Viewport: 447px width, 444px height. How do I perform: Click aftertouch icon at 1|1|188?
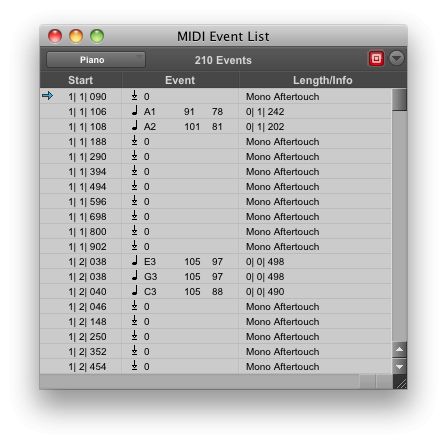[134, 141]
